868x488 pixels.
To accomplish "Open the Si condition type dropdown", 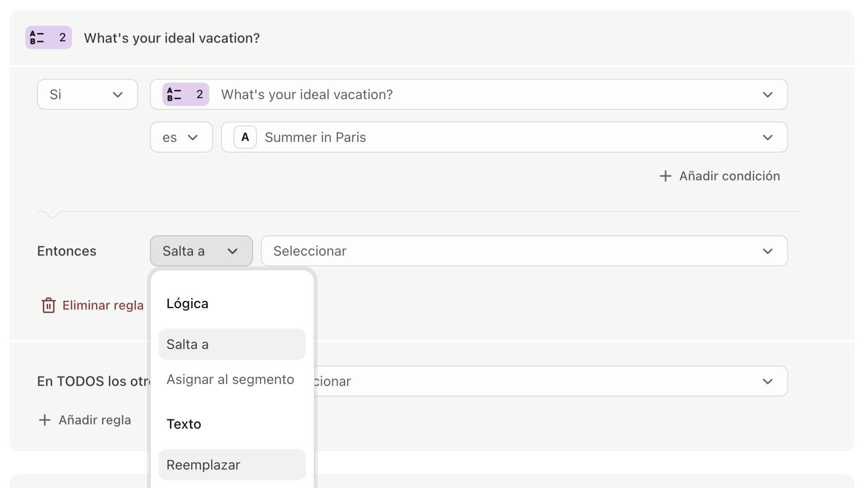I will click(x=87, y=94).
